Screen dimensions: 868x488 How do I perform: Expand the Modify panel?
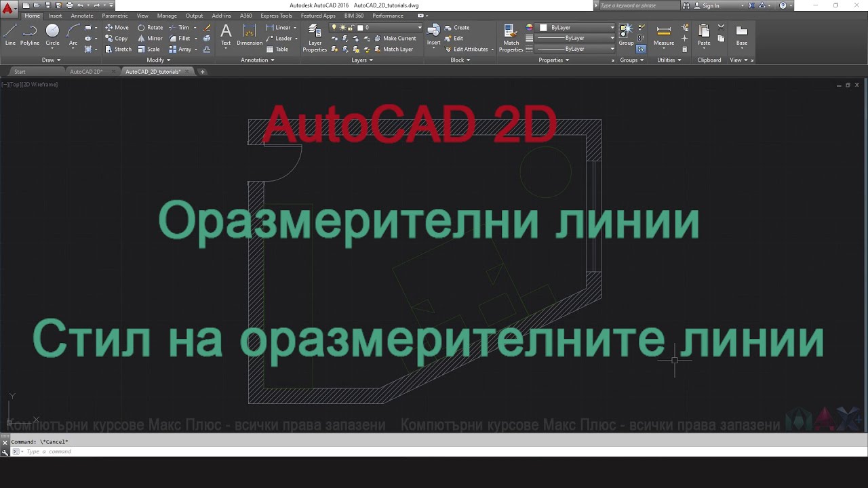click(159, 60)
